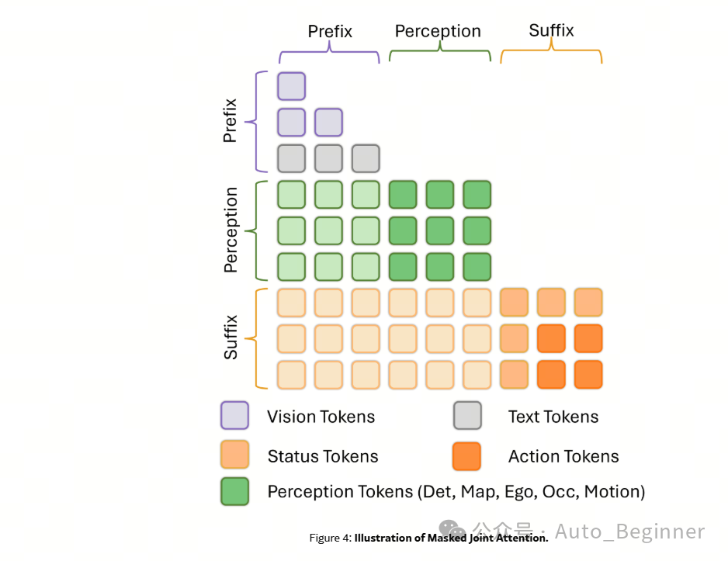
Task: Click the horizontal "Perception" column header
Action: pos(438,32)
